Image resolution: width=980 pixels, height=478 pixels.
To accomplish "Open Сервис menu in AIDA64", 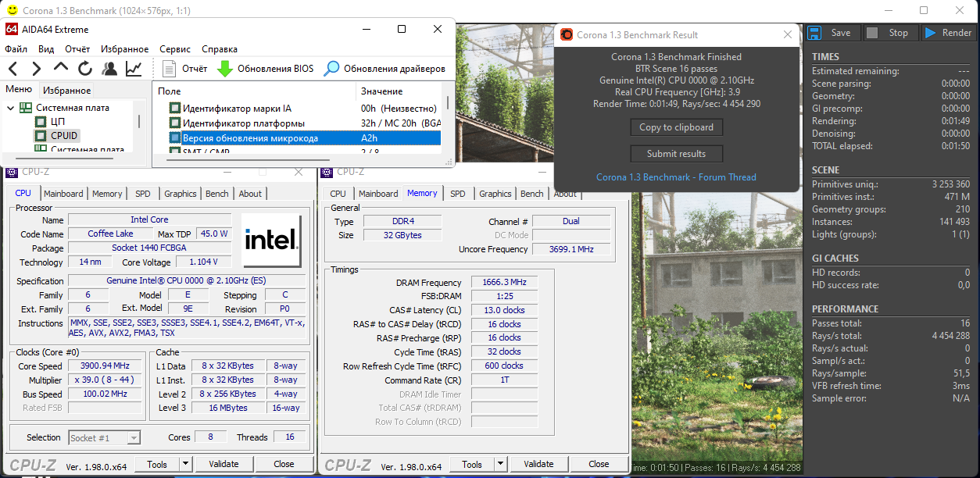I will [175, 48].
